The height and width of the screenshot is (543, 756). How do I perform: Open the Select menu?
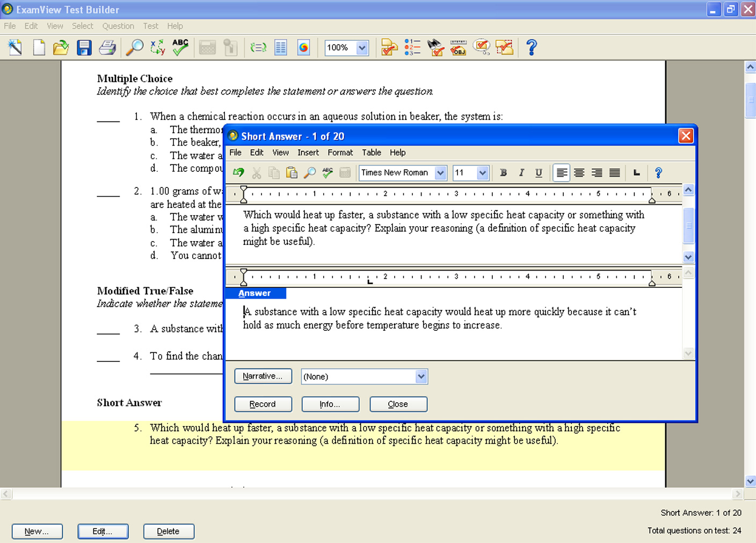(83, 26)
